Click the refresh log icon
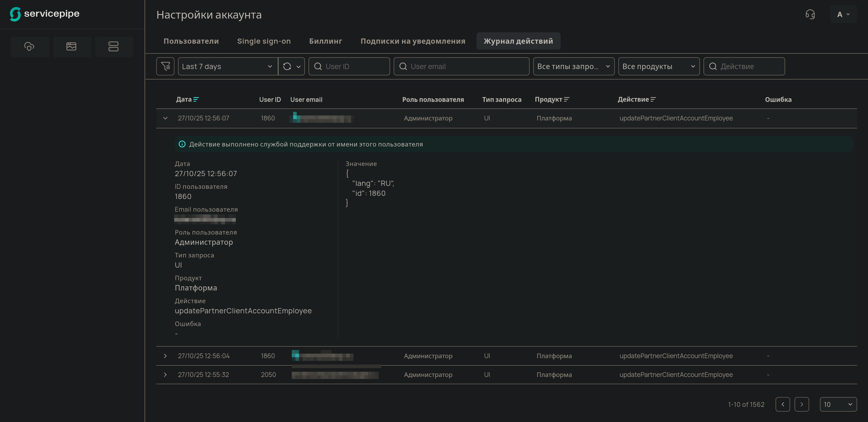 (x=287, y=66)
